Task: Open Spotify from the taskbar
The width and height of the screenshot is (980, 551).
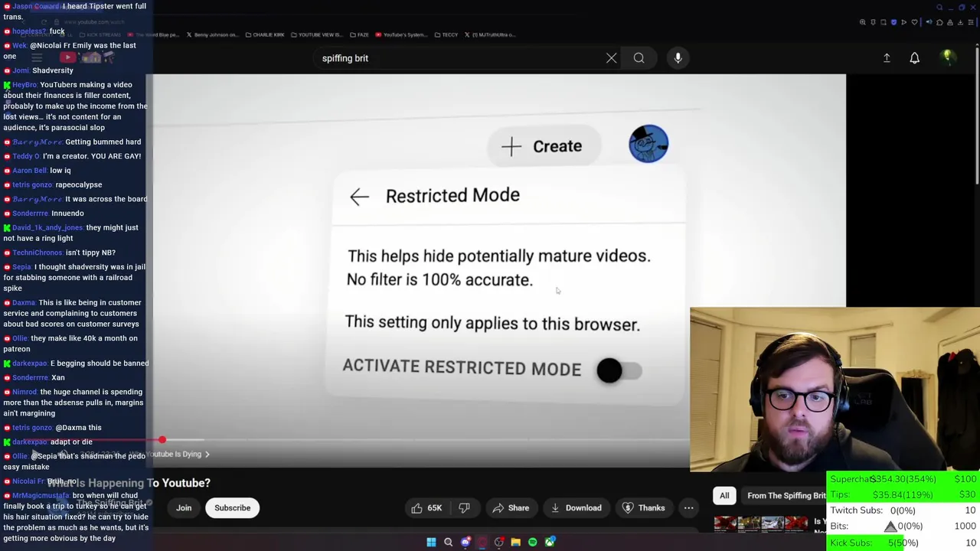Action: tap(532, 542)
